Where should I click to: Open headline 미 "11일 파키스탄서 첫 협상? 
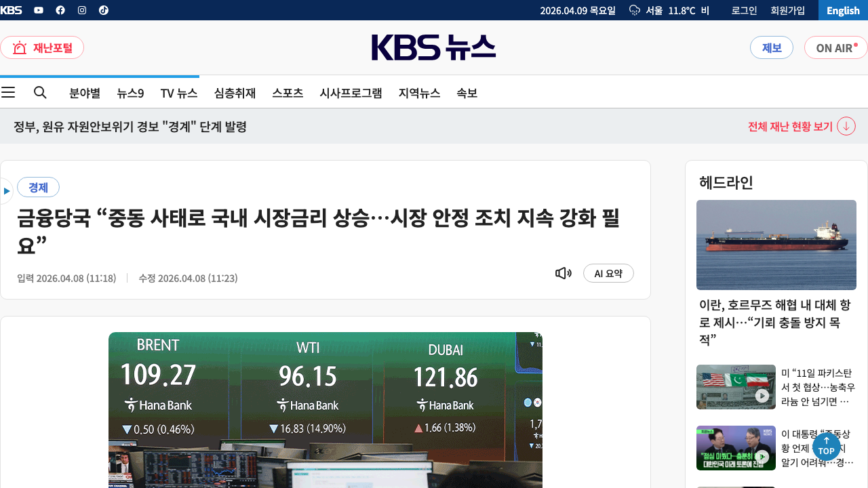click(x=817, y=387)
